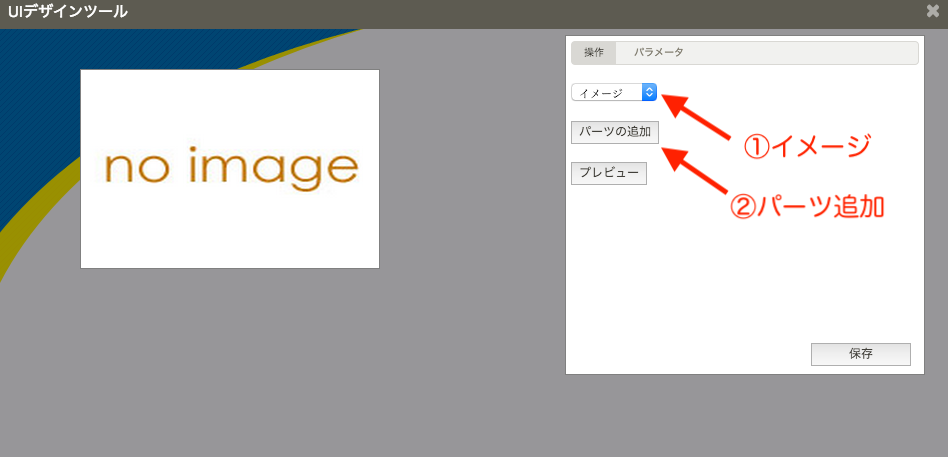948x457 pixels.
Task: Select the "no image" placeholder on canvas
Action: tap(230, 169)
